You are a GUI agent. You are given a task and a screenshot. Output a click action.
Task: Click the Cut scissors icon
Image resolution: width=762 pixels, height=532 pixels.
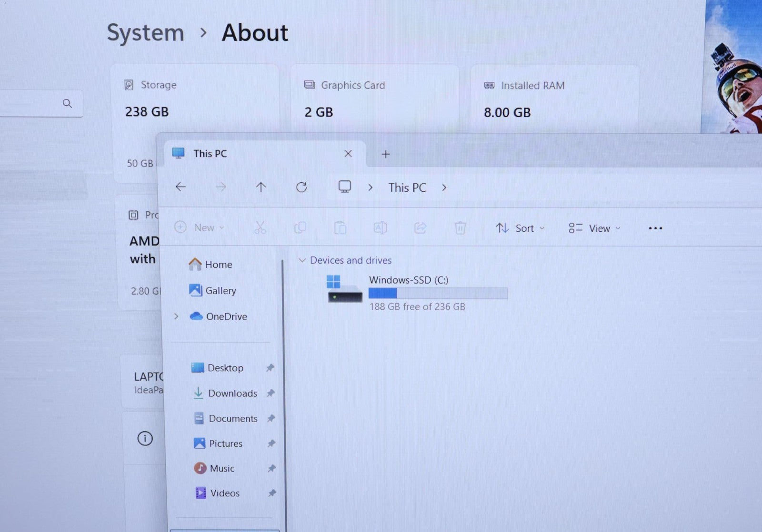(260, 228)
